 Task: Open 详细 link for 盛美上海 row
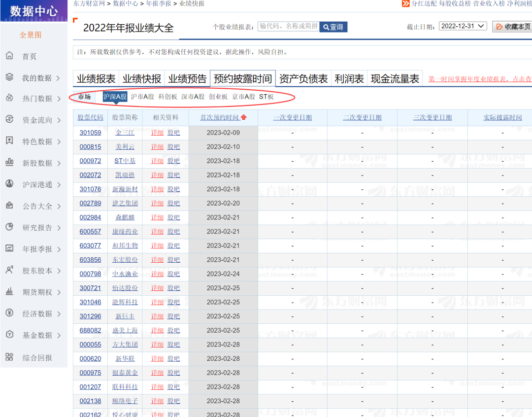click(x=157, y=330)
